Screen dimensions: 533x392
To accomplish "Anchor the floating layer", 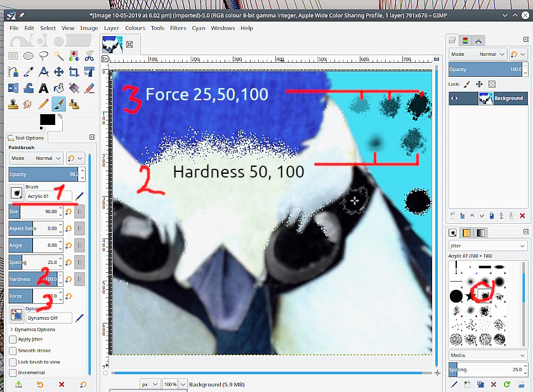I will (x=501, y=216).
